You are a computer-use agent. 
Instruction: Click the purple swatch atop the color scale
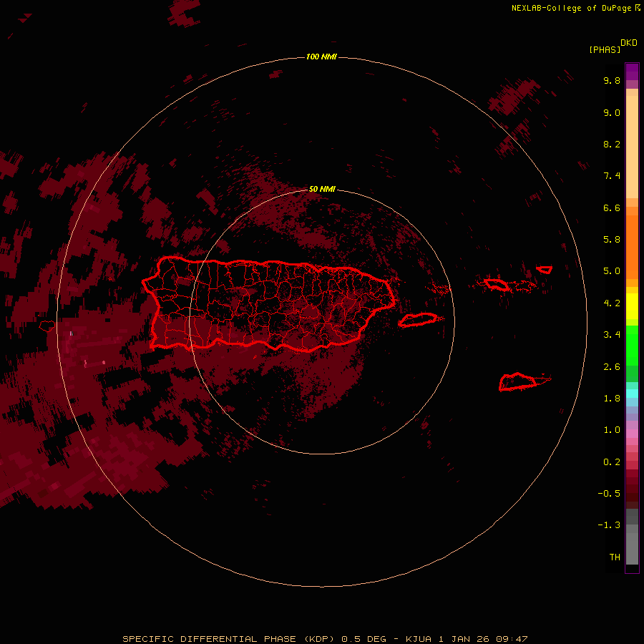pyautogui.click(x=632, y=72)
